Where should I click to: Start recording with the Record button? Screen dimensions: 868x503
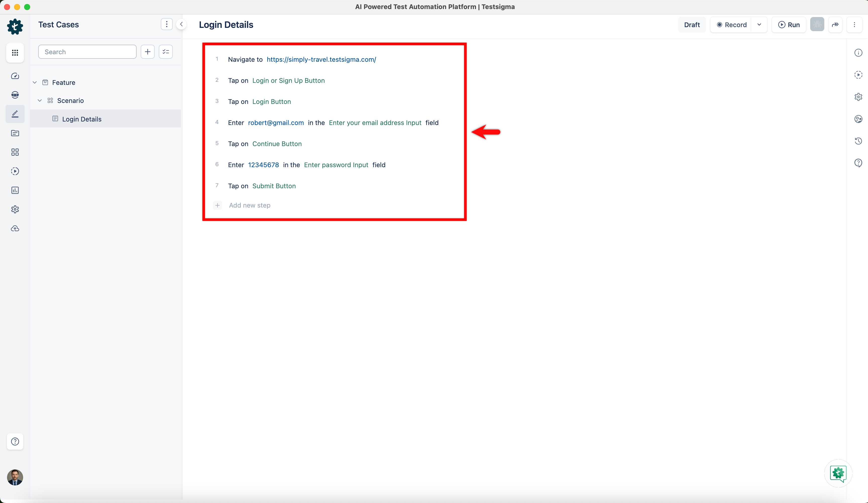731,25
